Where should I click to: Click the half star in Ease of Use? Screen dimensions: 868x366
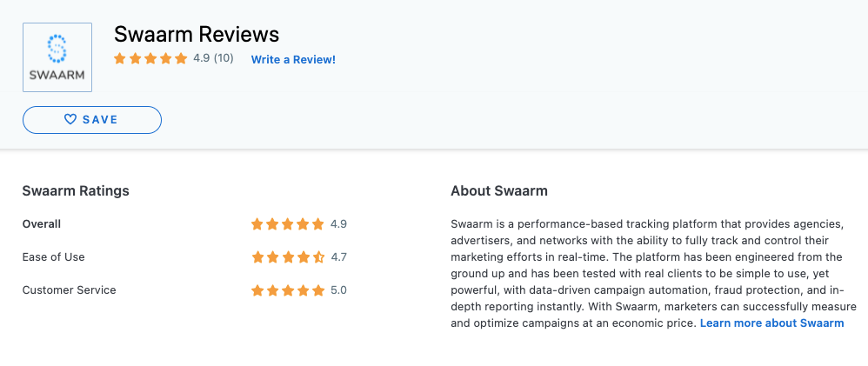[x=318, y=257]
